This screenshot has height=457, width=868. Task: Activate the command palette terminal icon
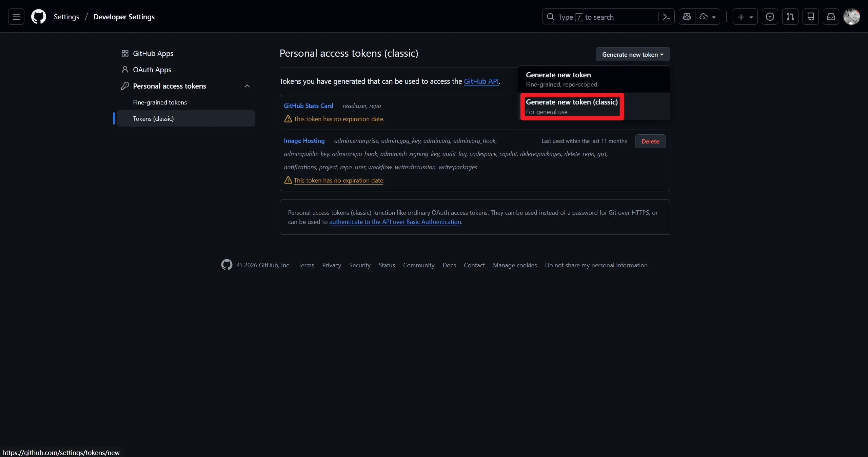coord(666,17)
